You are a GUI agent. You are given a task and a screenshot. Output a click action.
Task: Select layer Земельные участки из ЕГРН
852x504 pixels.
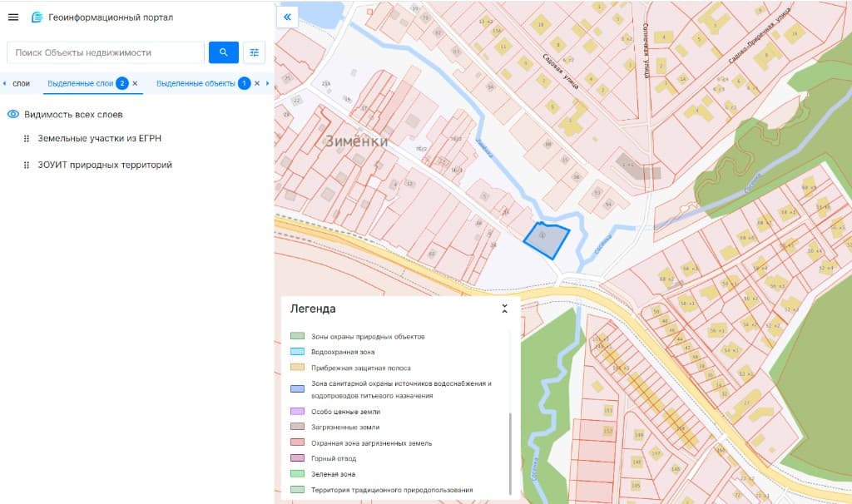[x=100, y=139]
